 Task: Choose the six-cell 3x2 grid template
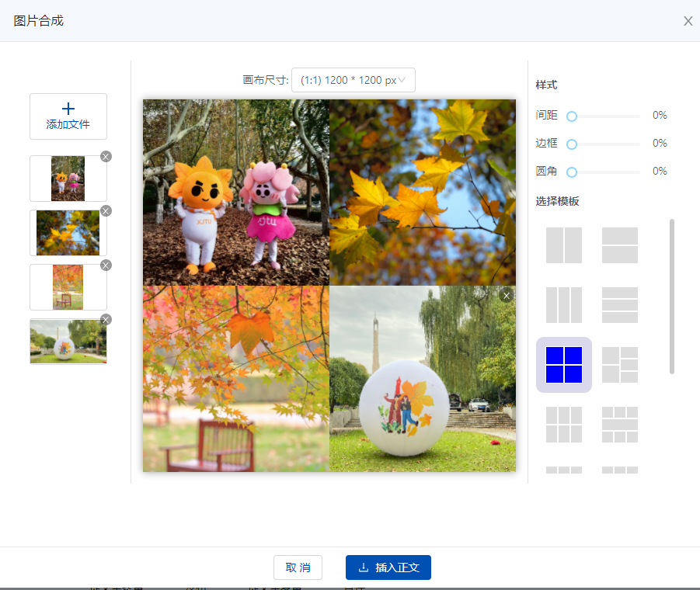tap(564, 425)
